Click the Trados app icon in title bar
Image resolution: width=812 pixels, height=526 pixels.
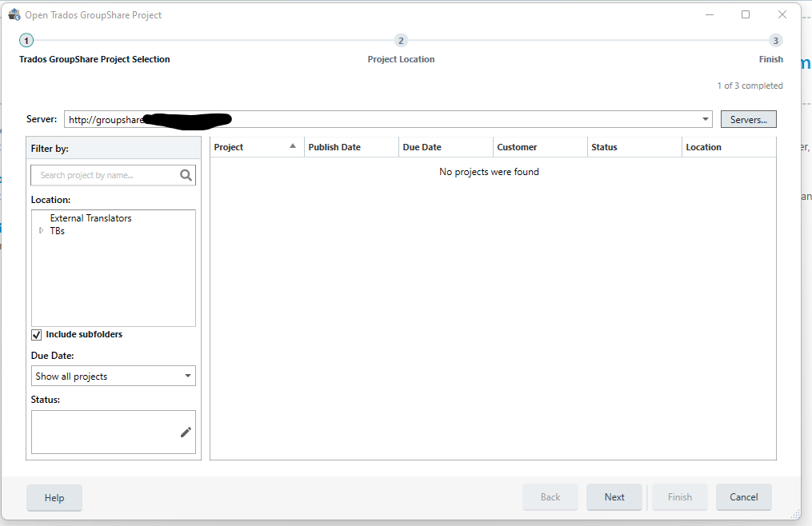[x=14, y=14]
